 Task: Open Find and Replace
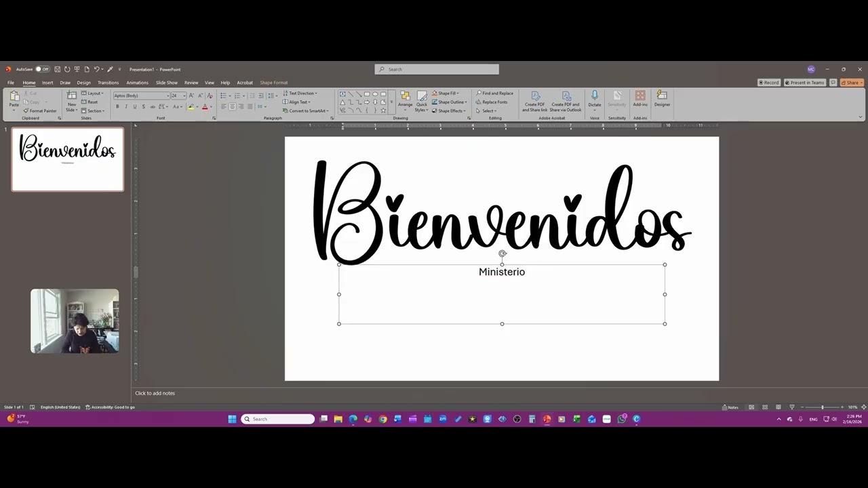pyautogui.click(x=494, y=93)
